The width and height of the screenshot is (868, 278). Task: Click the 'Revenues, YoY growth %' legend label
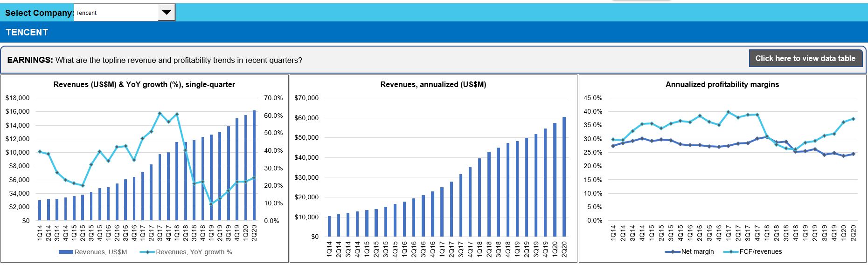(194, 252)
